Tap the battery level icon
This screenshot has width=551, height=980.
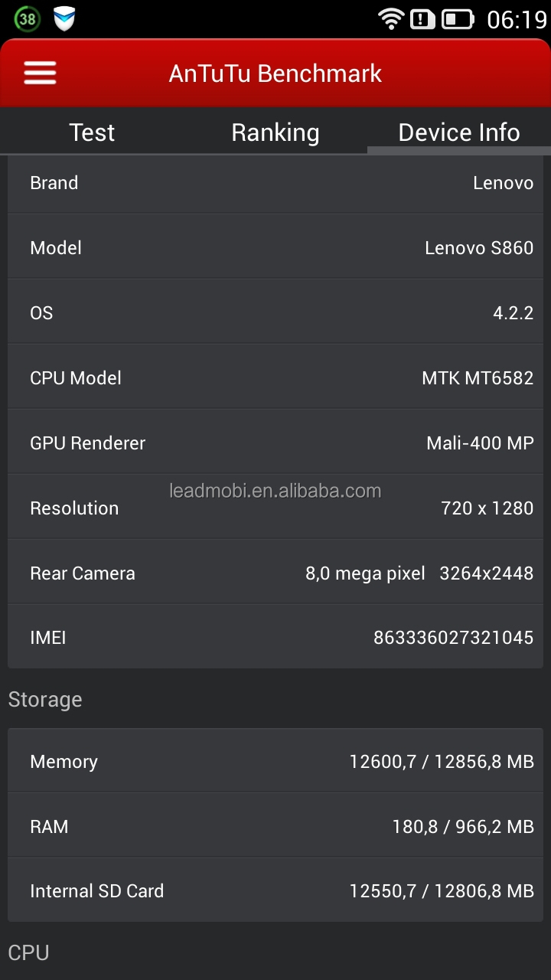tap(458, 18)
